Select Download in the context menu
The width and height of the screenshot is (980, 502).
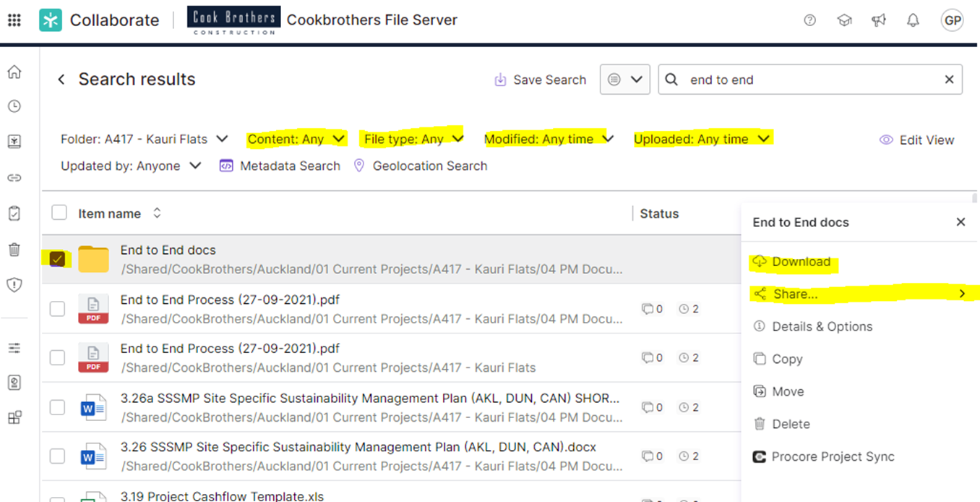[793, 262]
